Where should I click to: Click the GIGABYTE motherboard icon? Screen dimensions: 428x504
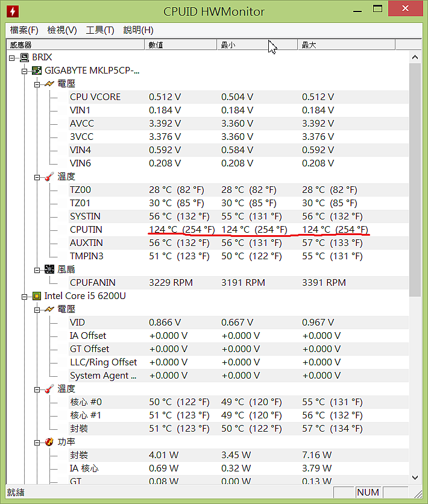click(x=37, y=71)
